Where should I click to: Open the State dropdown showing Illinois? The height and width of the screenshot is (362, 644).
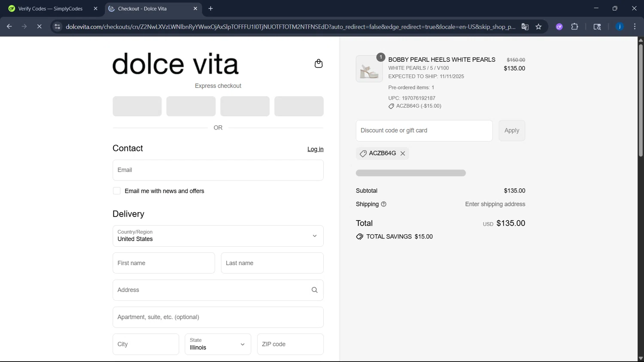tap(218, 344)
